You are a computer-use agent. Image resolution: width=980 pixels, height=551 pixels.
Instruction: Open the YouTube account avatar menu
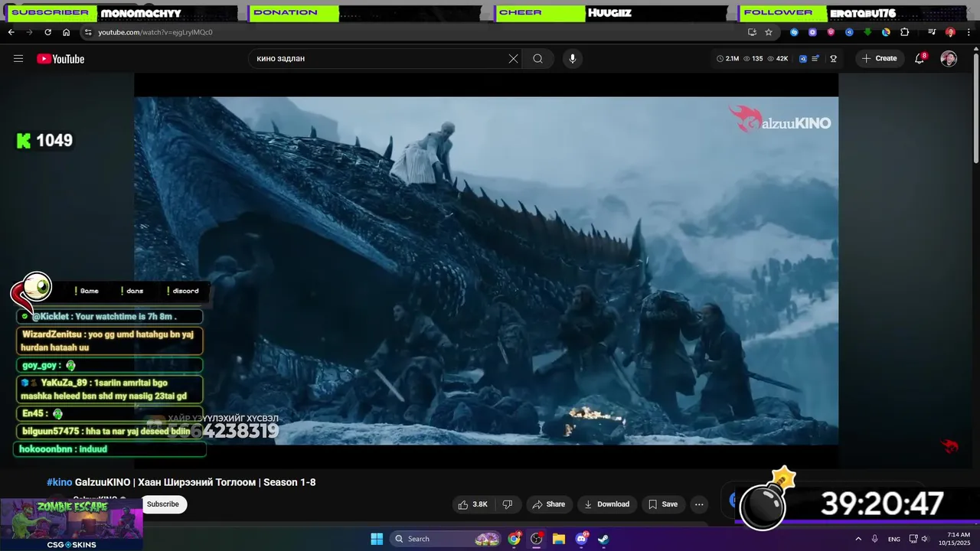click(x=949, y=59)
